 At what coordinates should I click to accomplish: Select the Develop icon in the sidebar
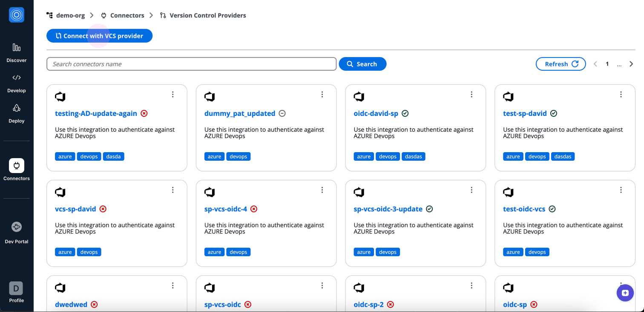pos(16,82)
